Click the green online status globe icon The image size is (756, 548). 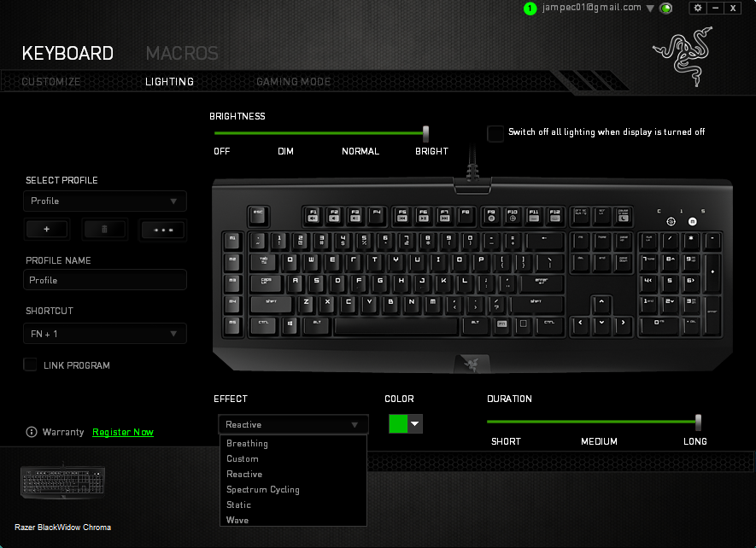(x=665, y=9)
